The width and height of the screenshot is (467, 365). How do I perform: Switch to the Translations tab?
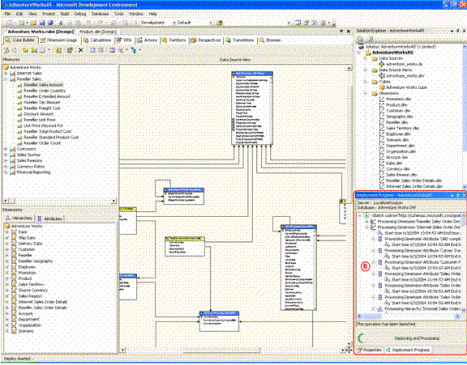pyautogui.click(x=240, y=40)
